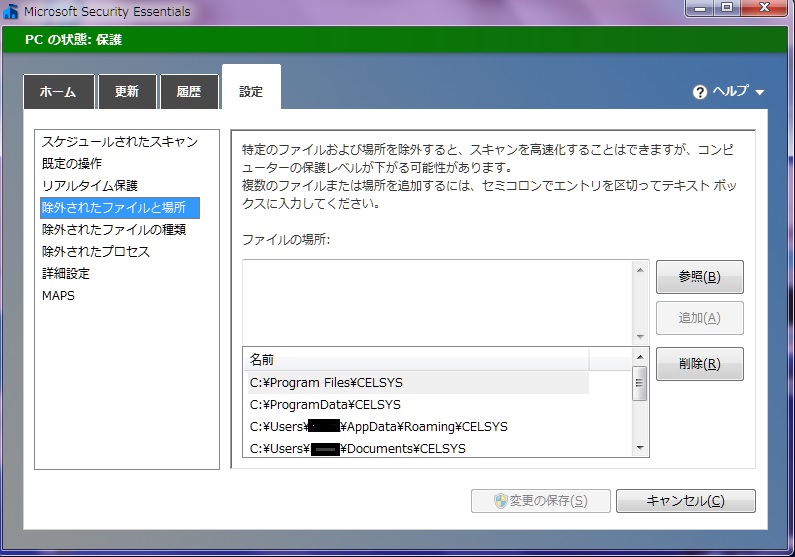Click the 名前 column header
The image size is (795, 557).
418,360
